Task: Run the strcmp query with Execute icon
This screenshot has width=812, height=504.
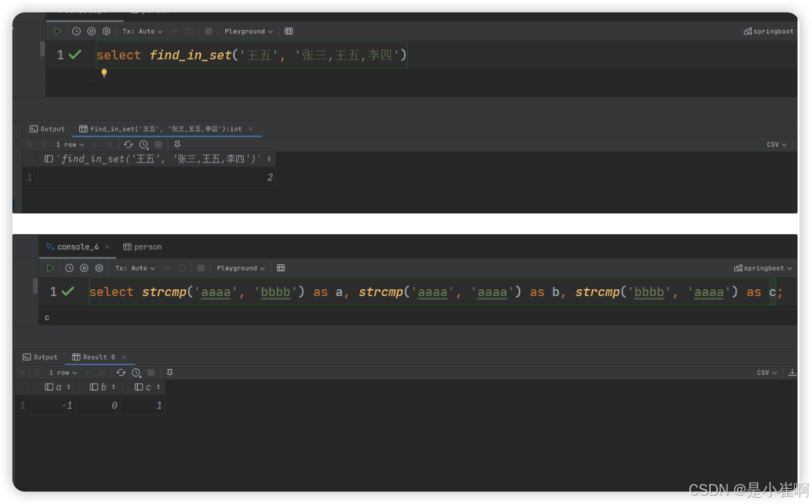Action: click(x=50, y=268)
